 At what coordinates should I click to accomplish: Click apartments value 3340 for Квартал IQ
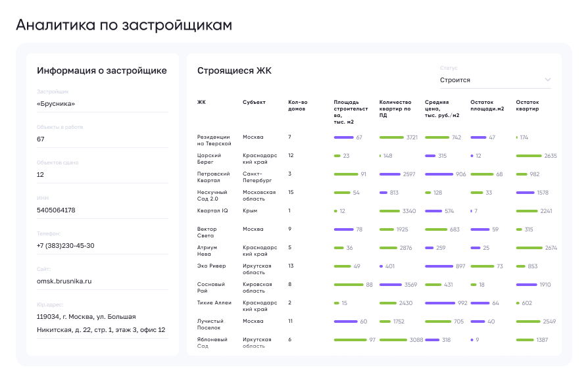pyautogui.click(x=409, y=211)
